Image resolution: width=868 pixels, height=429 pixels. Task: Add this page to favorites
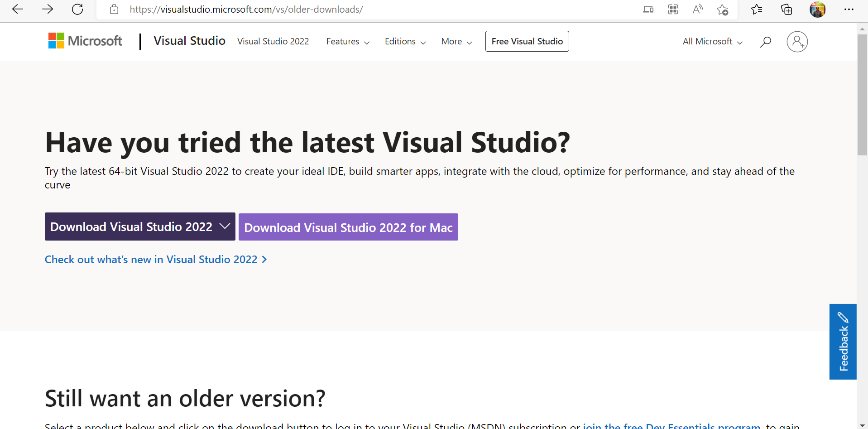point(722,10)
